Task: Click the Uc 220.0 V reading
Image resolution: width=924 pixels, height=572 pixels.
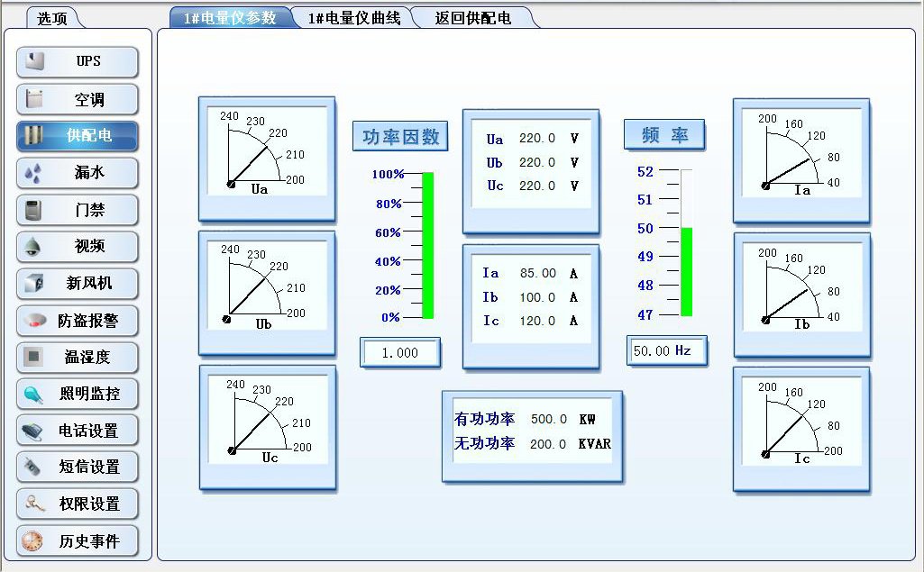Action: pyautogui.click(x=532, y=186)
